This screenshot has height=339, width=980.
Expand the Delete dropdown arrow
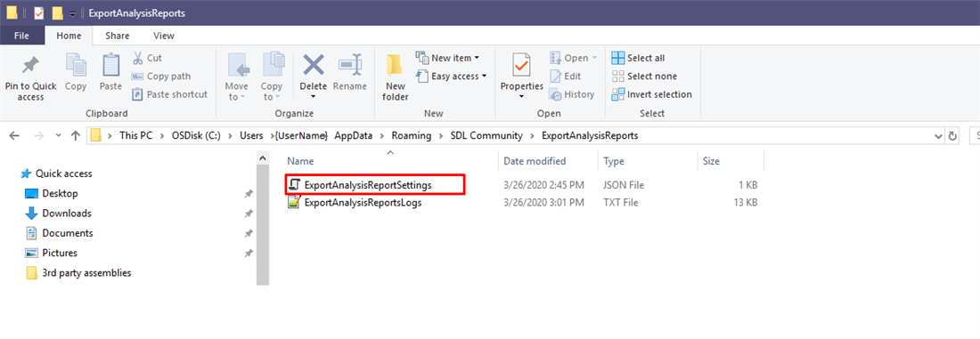coord(313,97)
